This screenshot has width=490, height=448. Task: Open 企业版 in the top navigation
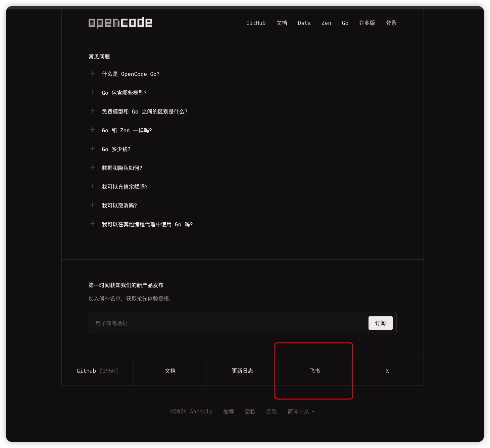[x=367, y=23]
